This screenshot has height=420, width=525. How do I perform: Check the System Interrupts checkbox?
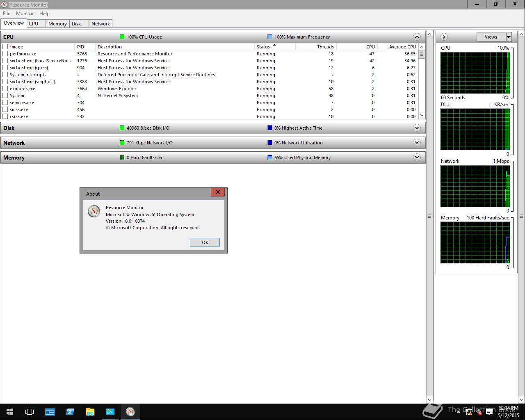5,75
